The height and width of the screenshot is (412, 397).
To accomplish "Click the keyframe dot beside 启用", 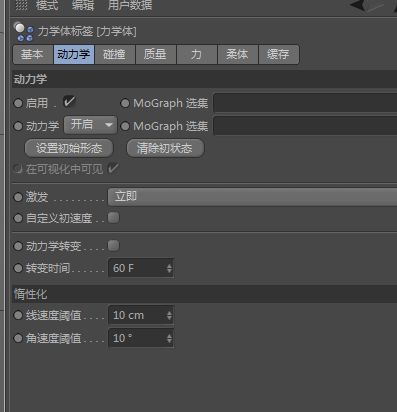I will 18,103.
